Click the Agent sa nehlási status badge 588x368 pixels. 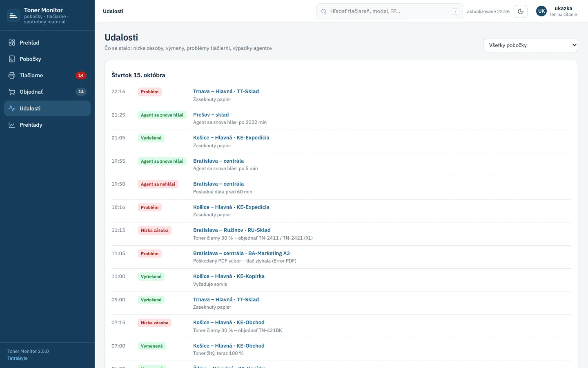click(x=158, y=184)
